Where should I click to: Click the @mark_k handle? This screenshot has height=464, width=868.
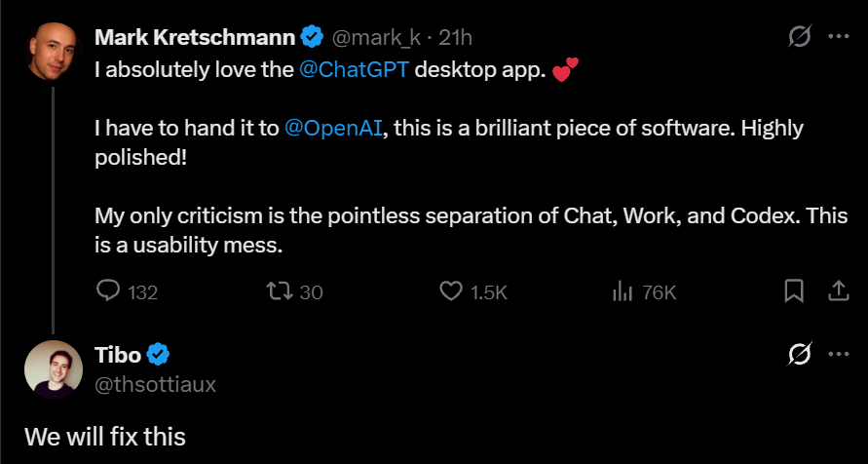pos(376,38)
